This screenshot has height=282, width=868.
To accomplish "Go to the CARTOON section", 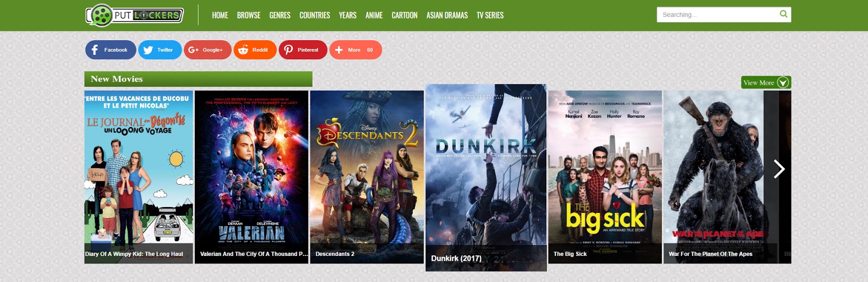I will (x=405, y=15).
